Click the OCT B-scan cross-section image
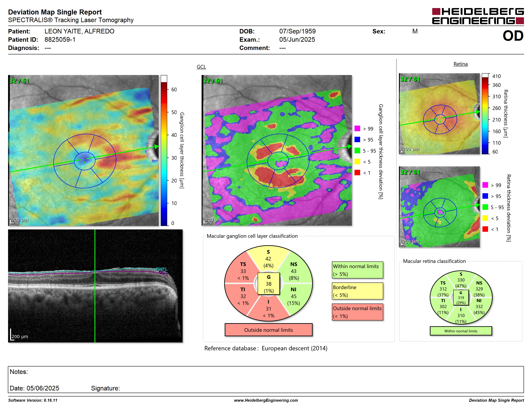The height and width of the screenshot is (411, 532). (95, 286)
